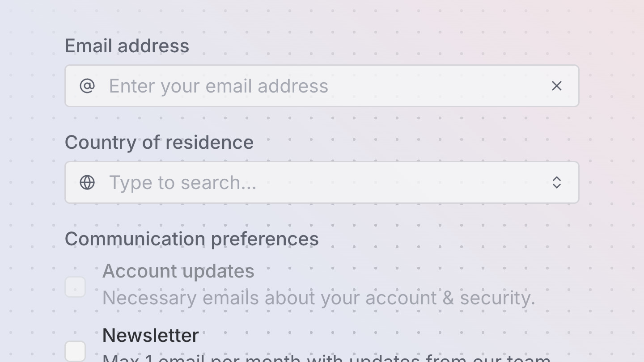Clear the email field with the X icon

(x=556, y=86)
